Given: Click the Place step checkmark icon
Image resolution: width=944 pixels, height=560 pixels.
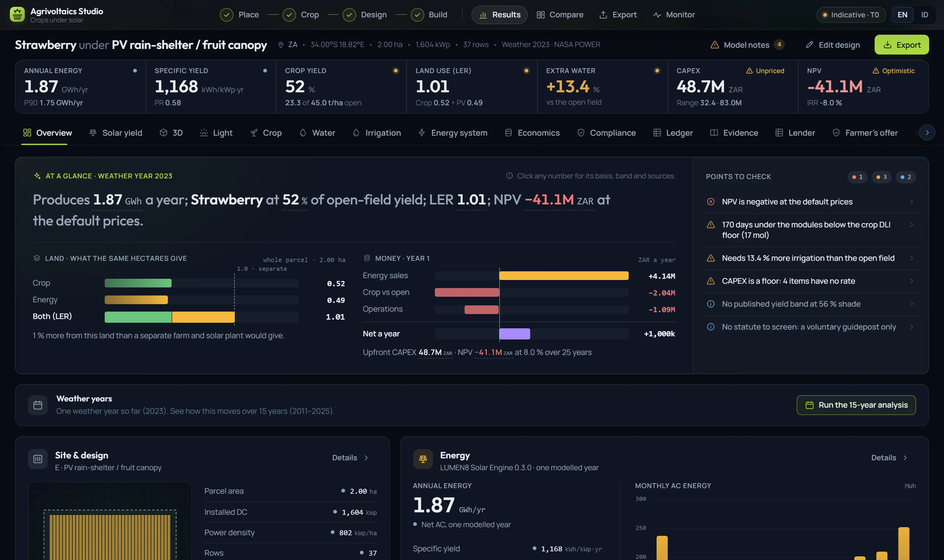Looking at the screenshot, I should pos(226,15).
